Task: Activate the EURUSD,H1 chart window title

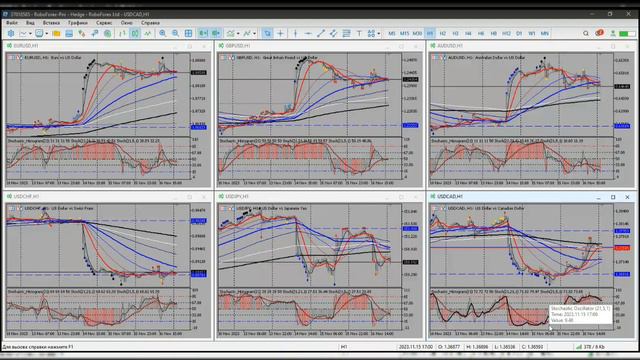Action: click(x=26, y=46)
